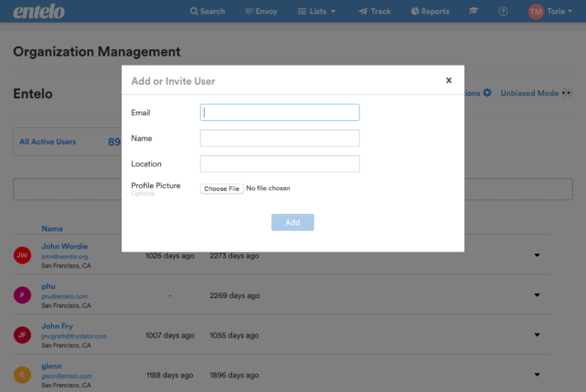Open glenn's profile name link
The height and width of the screenshot is (392, 586).
(x=51, y=366)
